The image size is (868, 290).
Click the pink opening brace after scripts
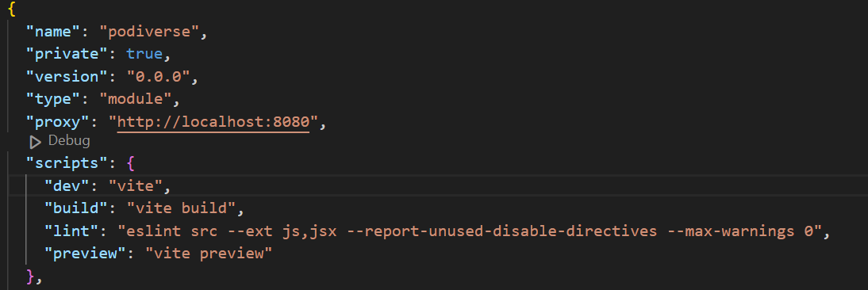[x=131, y=163]
